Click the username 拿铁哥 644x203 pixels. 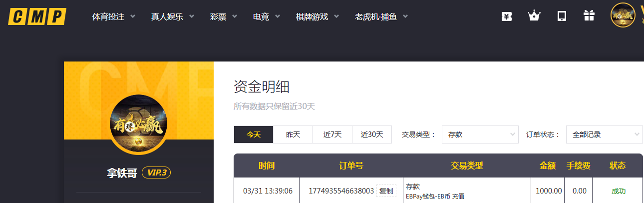[122, 173]
